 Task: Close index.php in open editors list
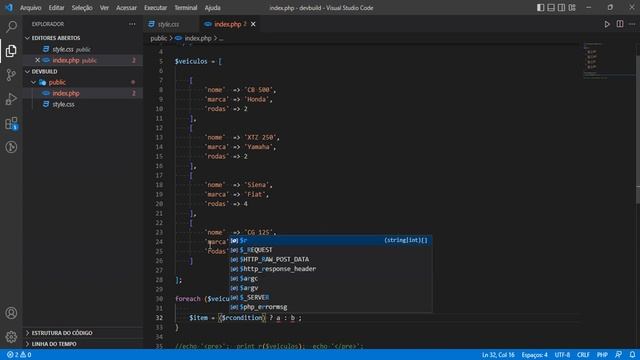pyautogui.click(x=38, y=60)
